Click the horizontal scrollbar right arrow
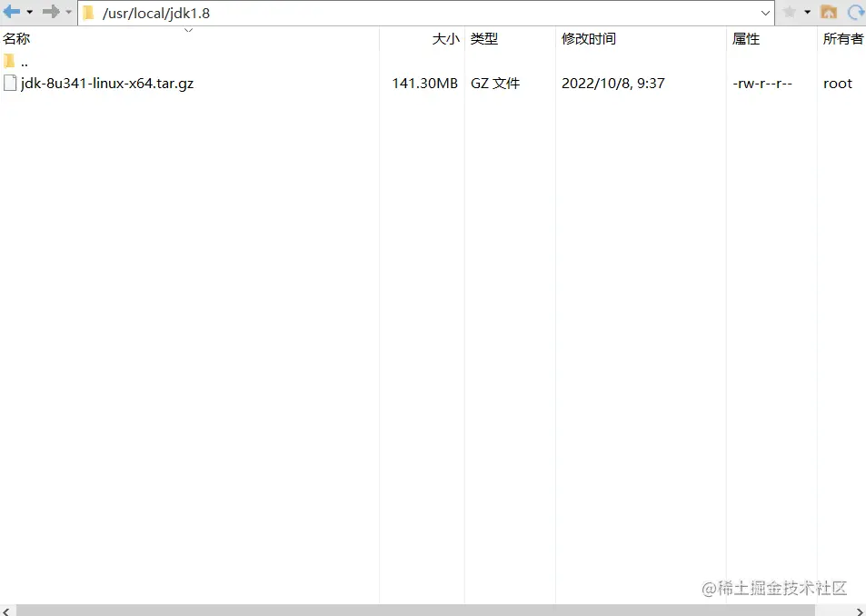 click(859, 611)
